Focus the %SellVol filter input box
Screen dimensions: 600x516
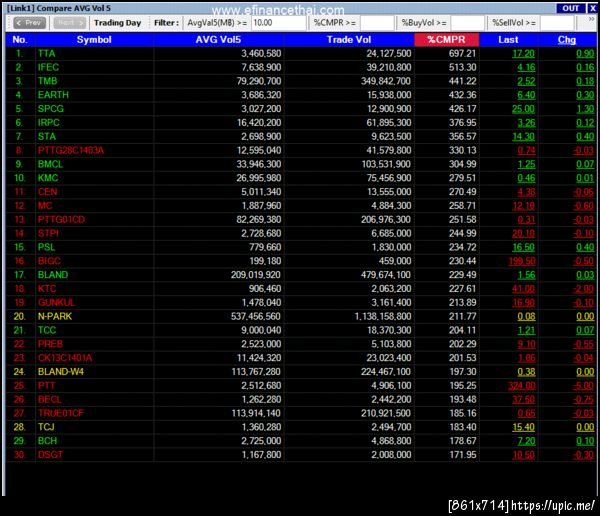(557, 23)
